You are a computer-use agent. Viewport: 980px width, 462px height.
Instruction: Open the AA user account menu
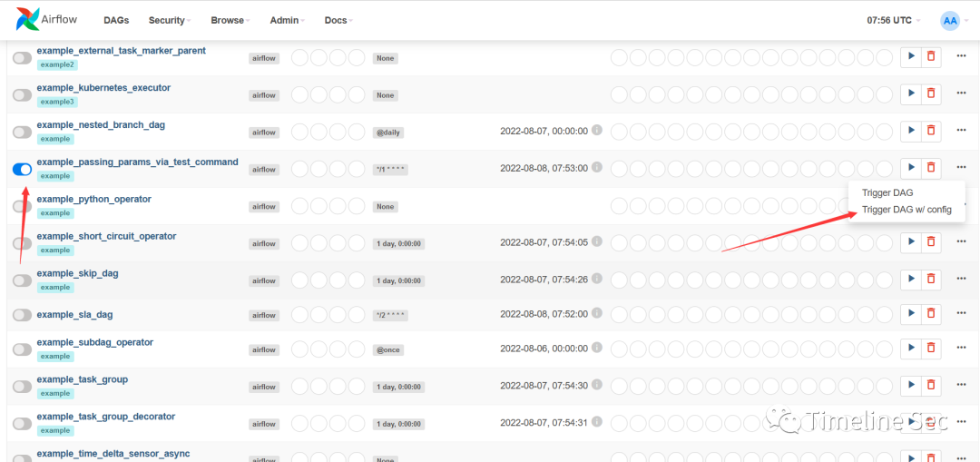pyautogui.click(x=953, y=20)
